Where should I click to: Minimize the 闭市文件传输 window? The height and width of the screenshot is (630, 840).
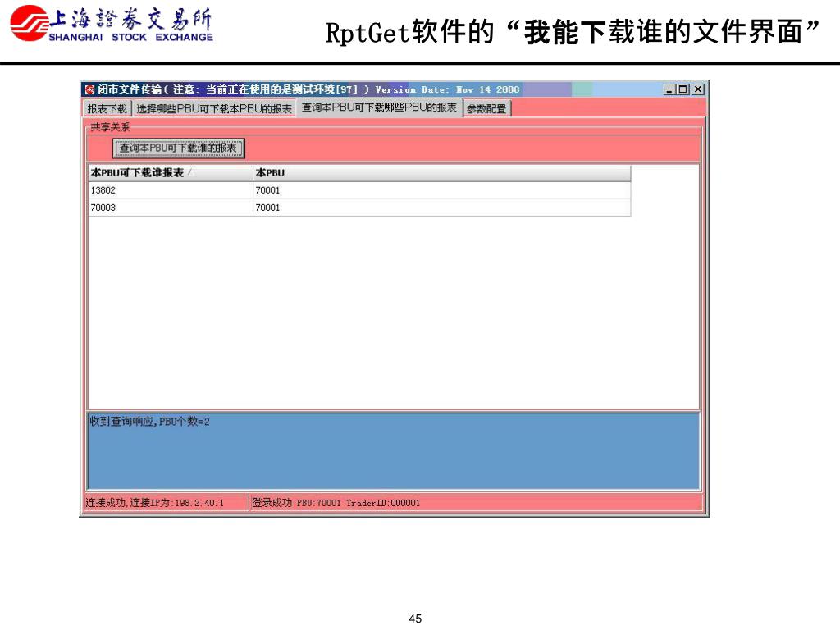(669, 89)
